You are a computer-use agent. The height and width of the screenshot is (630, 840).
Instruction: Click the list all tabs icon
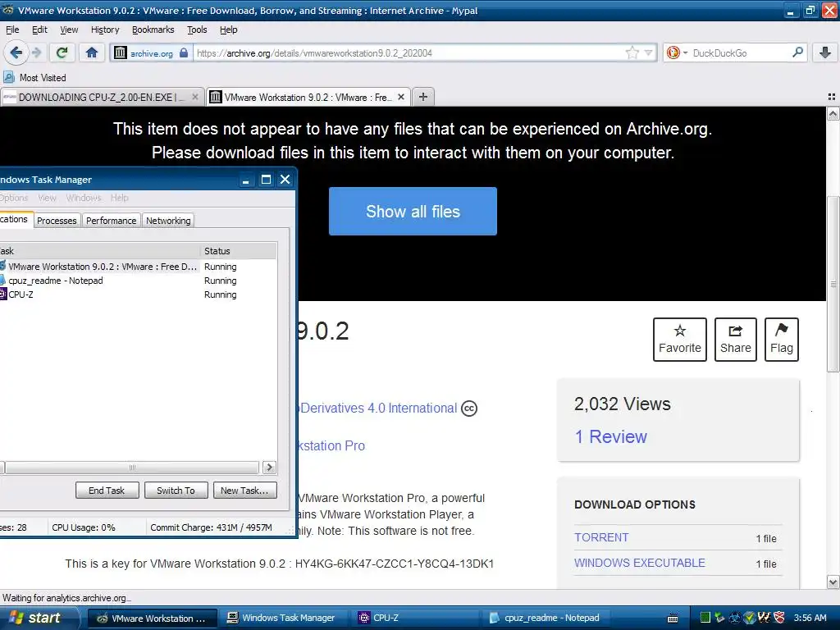tap(832, 97)
